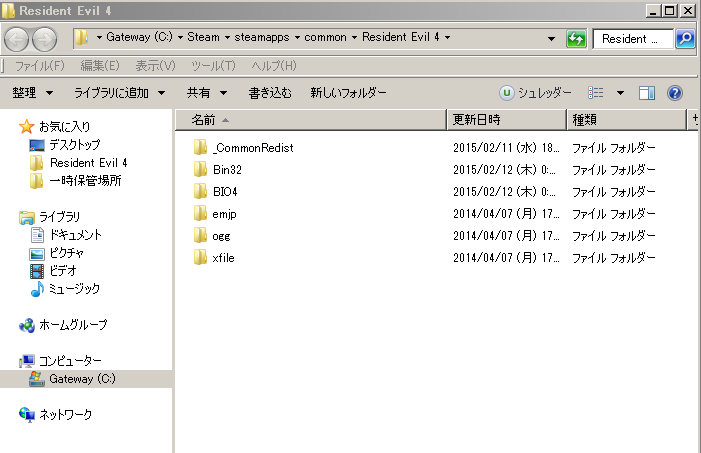Click the 新しいフォルダー button
This screenshot has width=701, height=453.
[x=348, y=93]
